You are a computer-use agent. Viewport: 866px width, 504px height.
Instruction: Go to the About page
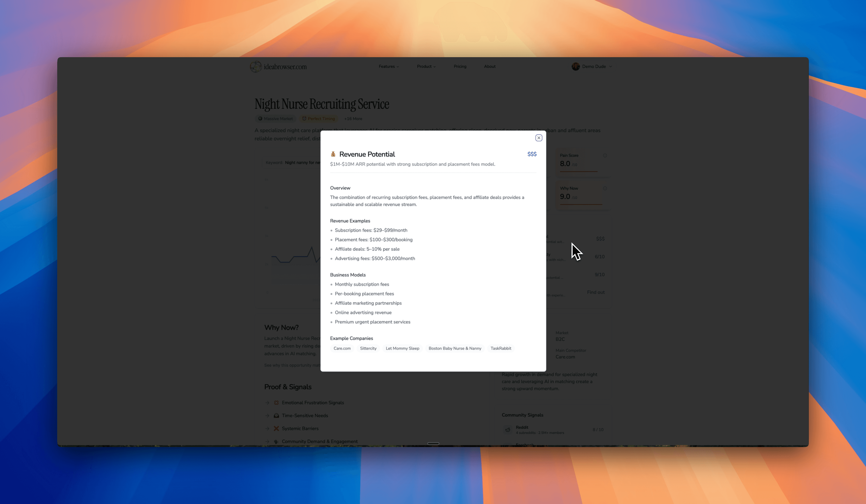[490, 66]
